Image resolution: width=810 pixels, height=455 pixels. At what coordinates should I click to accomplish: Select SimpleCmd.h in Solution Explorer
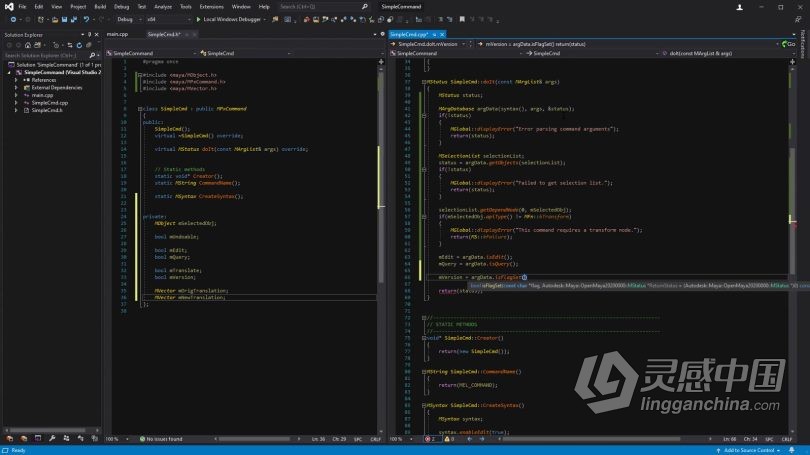pos(46,110)
